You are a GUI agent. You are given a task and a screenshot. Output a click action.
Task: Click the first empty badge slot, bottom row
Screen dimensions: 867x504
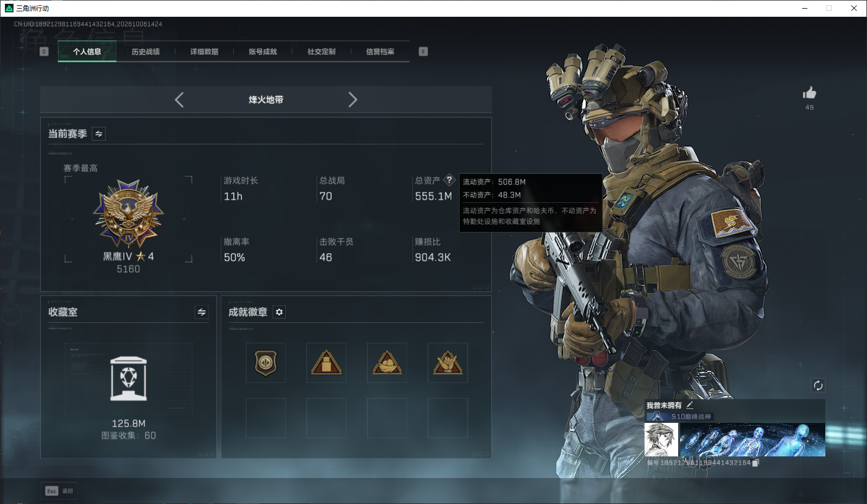point(266,418)
